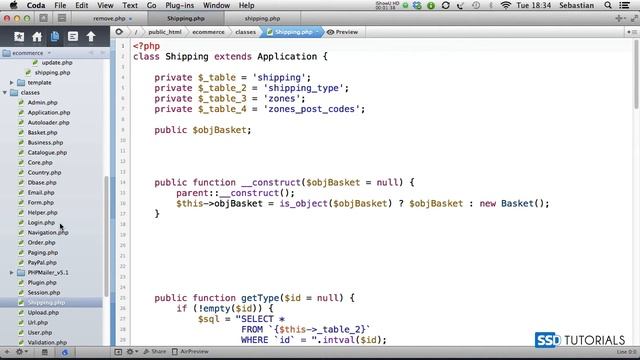This screenshot has width=640, height=360.
Task: Open Upload.php in file tree
Action: pos(43,313)
